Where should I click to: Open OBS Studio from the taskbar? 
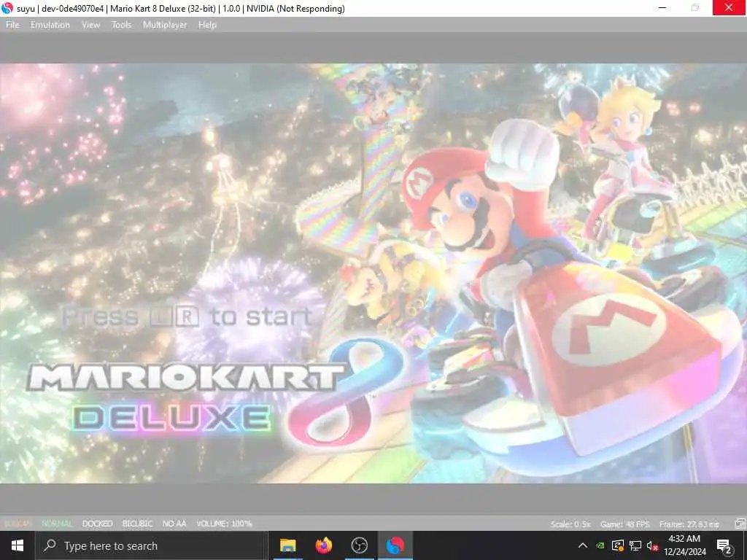coord(359,545)
